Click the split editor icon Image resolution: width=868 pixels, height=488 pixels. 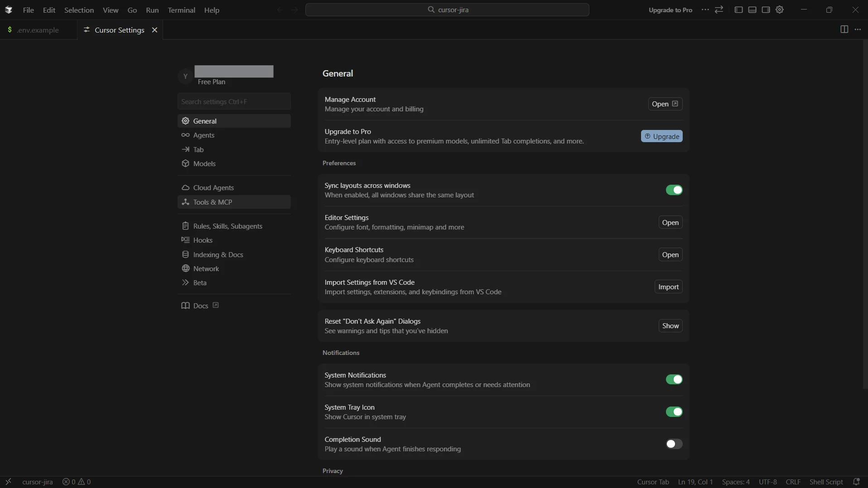[x=844, y=29]
